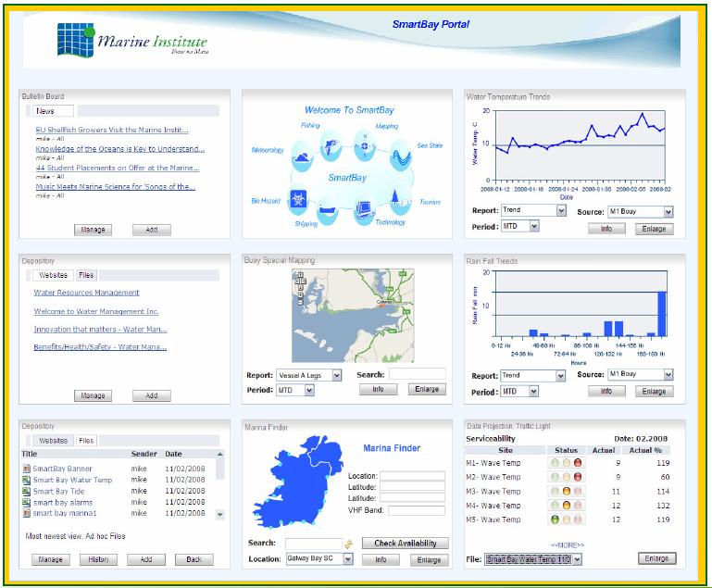Image resolution: width=712 pixels, height=588 pixels.
Task: Select Websites tab in bottom Depository panel
Action: (53, 441)
